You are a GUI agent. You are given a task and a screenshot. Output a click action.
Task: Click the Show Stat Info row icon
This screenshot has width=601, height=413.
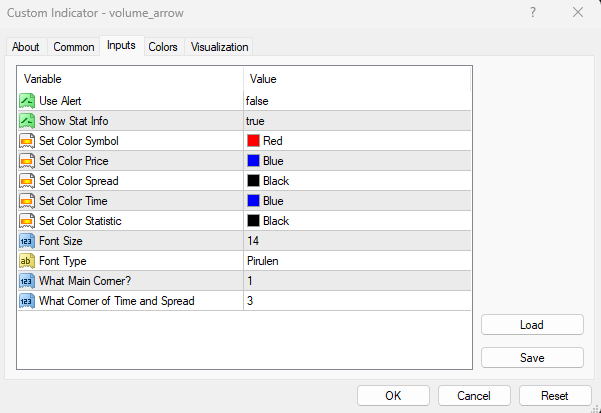coord(27,121)
